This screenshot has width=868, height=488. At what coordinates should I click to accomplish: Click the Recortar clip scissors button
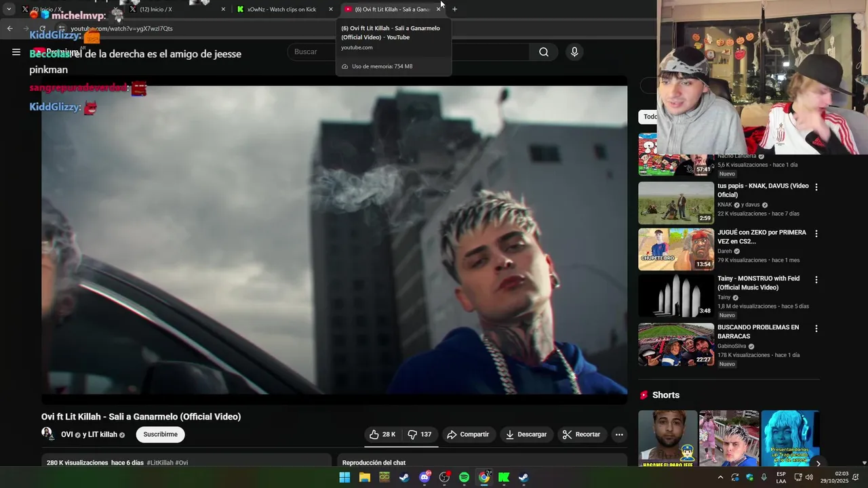pyautogui.click(x=582, y=434)
